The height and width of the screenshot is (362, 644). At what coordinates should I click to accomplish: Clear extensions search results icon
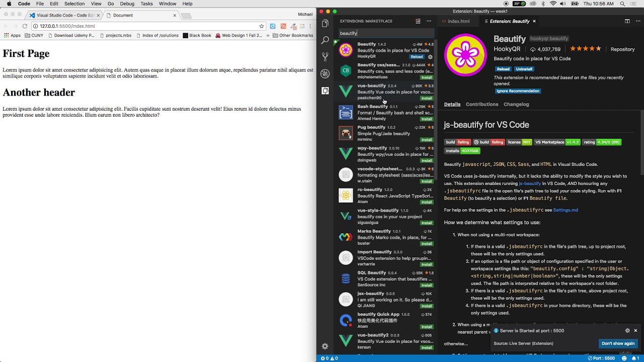(x=418, y=21)
